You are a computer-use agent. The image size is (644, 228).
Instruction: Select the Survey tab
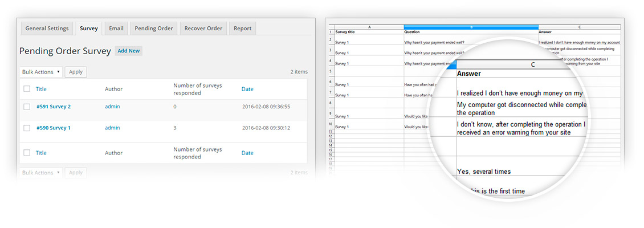pos(89,28)
